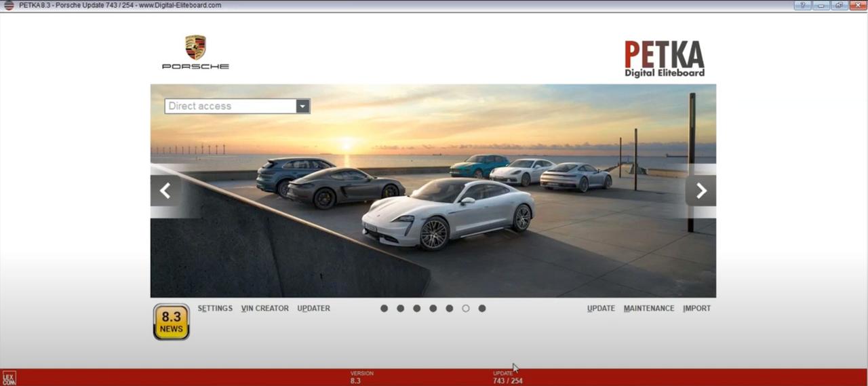
Task: Open the title bar help question mark button
Action: [802, 5]
